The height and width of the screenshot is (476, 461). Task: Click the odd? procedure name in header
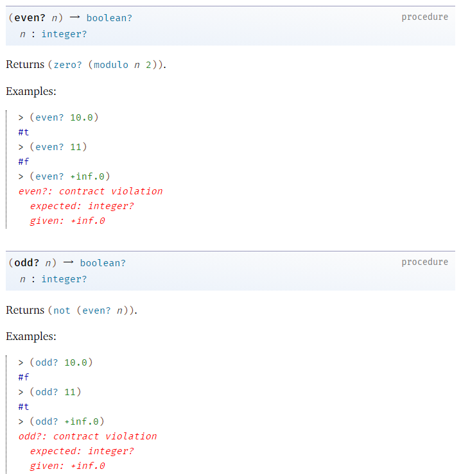(x=26, y=263)
